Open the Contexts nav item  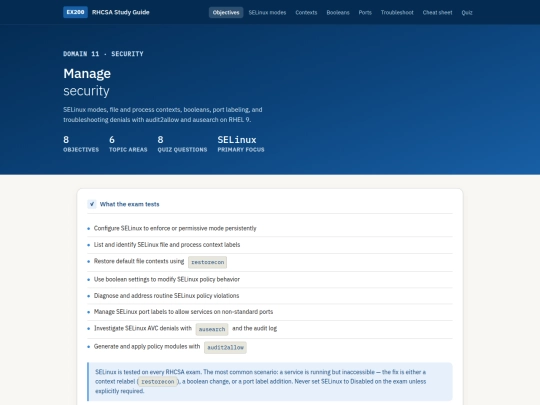point(306,12)
